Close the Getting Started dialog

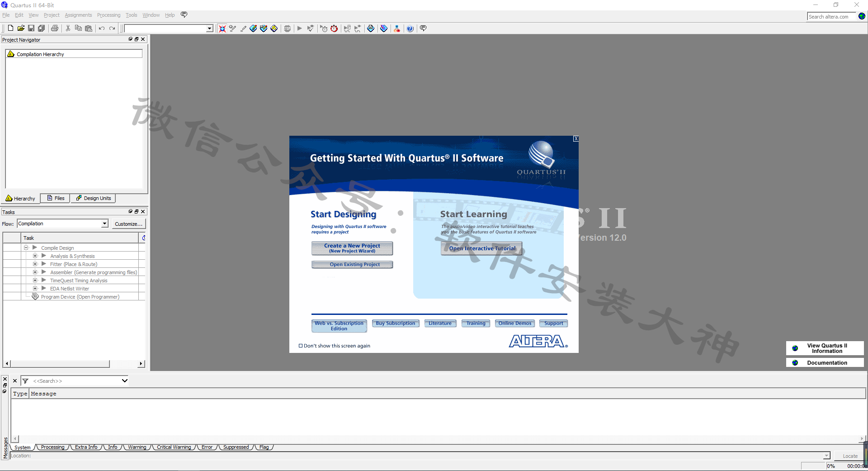coord(576,139)
